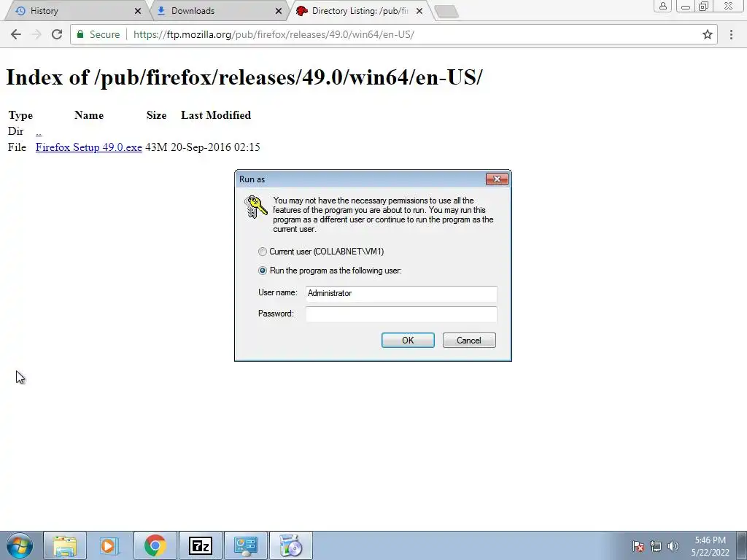Click the Size column header
The image size is (747, 560).
[156, 115]
